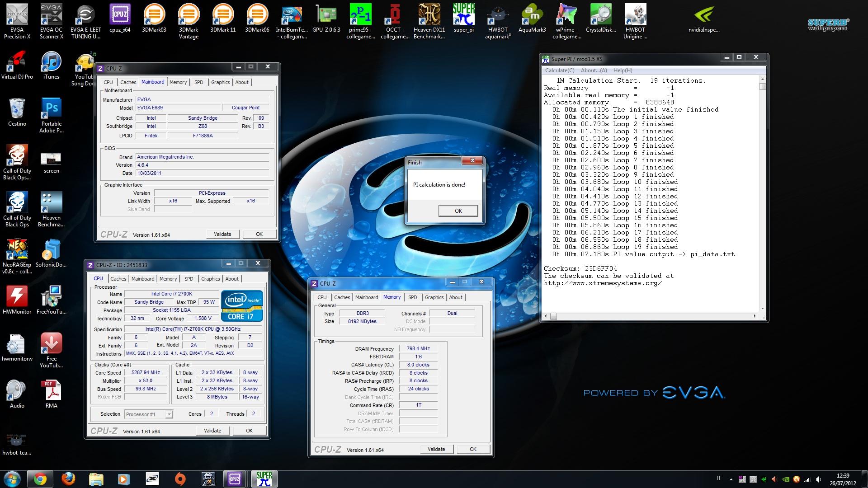Click Super PI vertical scrollbar thumb
This screenshot has height=488, width=868.
click(x=763, y=86)
